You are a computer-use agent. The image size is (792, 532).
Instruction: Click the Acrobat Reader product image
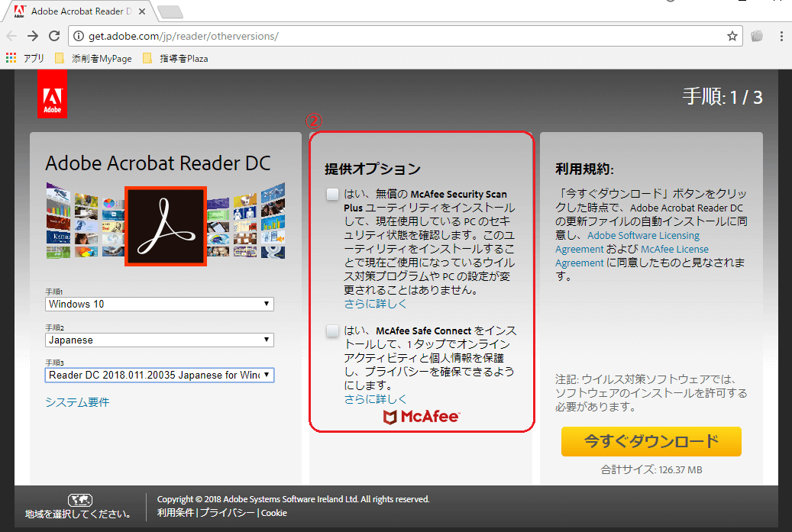[x=166, y=226]
